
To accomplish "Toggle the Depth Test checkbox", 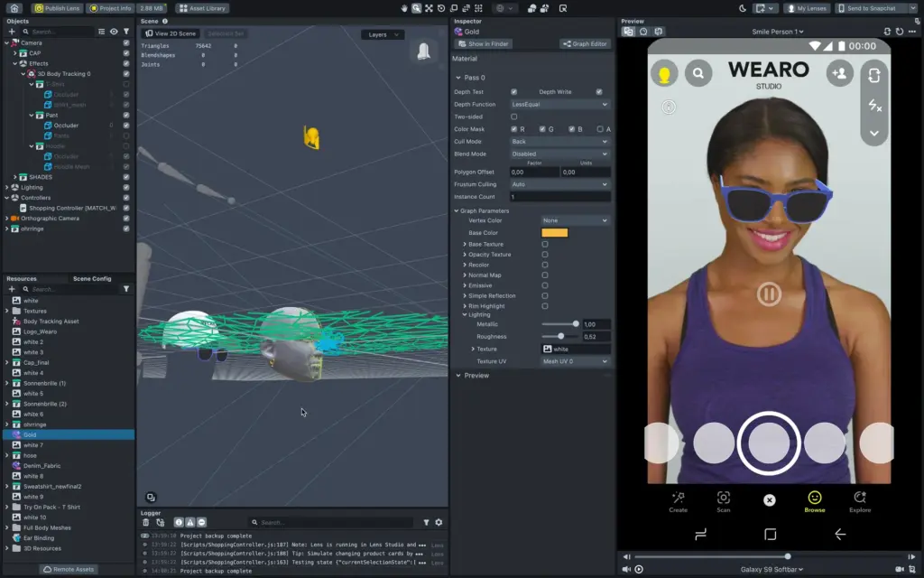I will click(x=514, y=92).
